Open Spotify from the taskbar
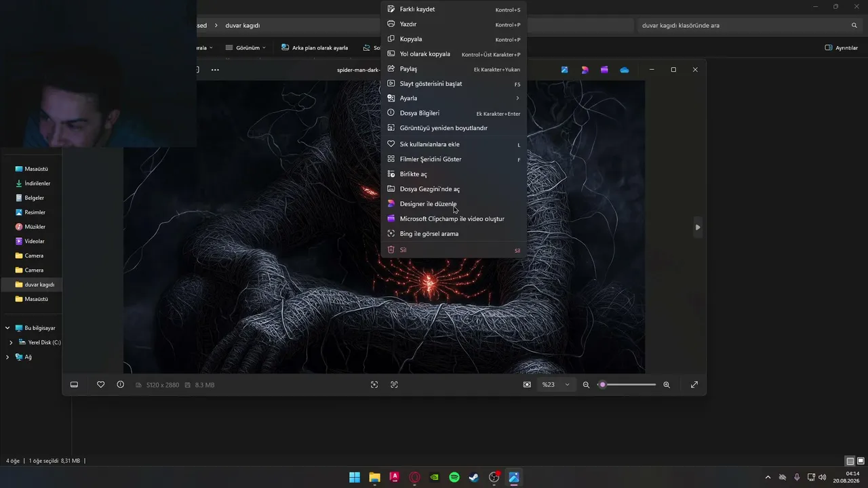The image size is (868, 488). [454, 477]
